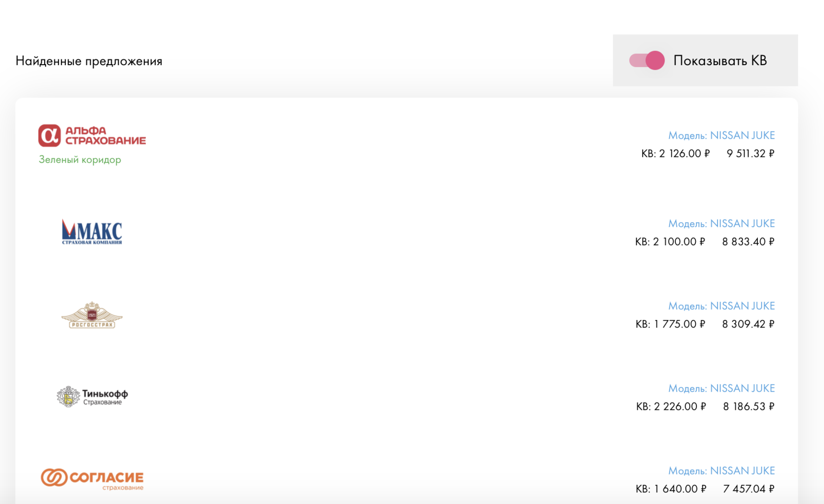This screenshot has width=824, height=504.
Task: Click the Тинькофф Страхование logo
Action: coord(92,397)
